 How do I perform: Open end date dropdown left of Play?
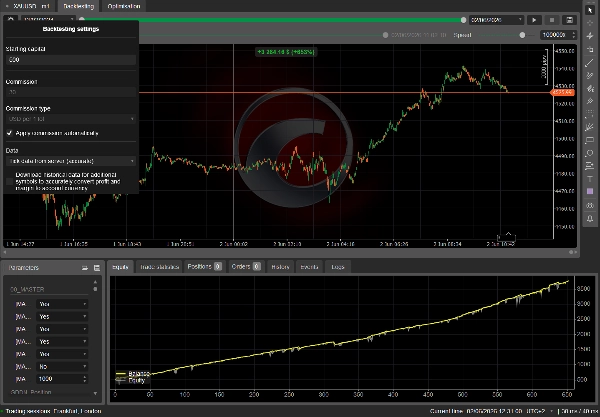point(496,20)
